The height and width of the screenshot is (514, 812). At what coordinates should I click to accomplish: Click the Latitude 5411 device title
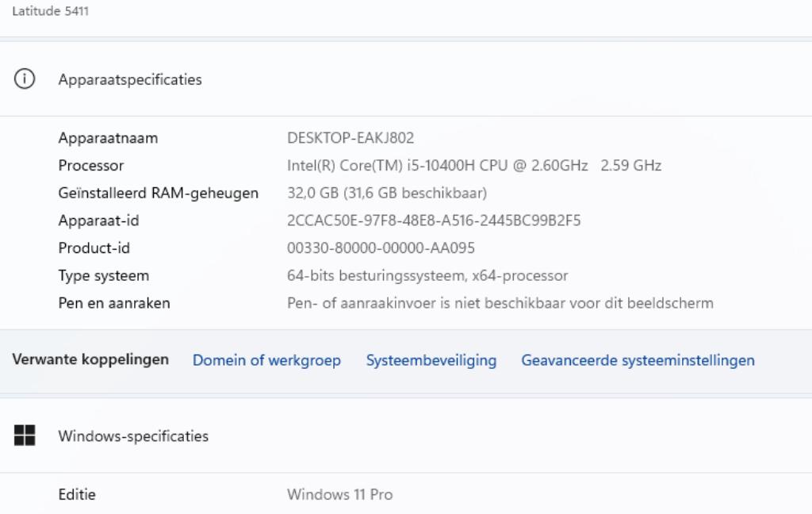(50, 11)
